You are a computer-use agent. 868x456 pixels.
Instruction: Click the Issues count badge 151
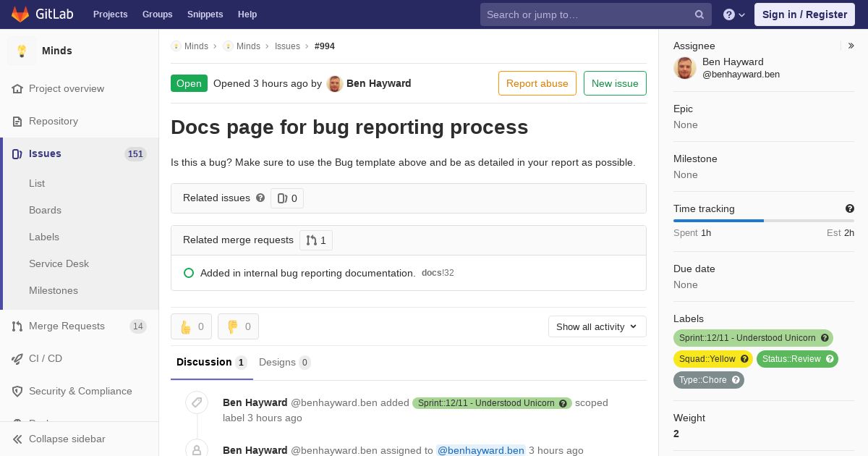click(135, 154)
